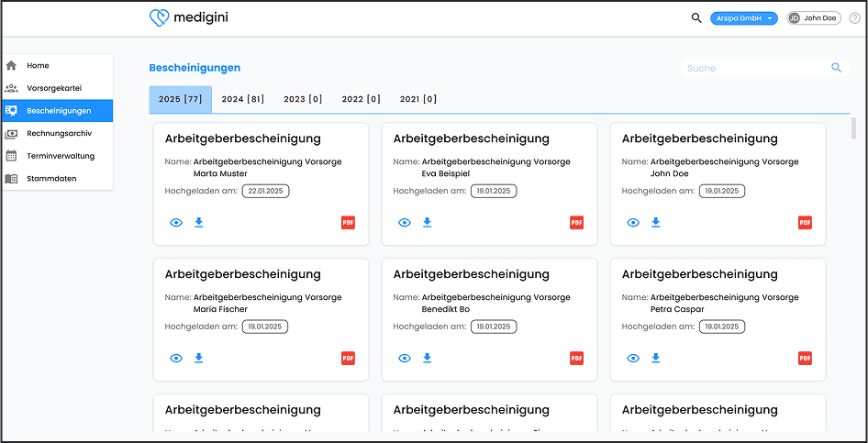Click date 19.01.2025 on Petra Caspar card
The height and width of the screenshot is (443, 868).
pos(722,327)
